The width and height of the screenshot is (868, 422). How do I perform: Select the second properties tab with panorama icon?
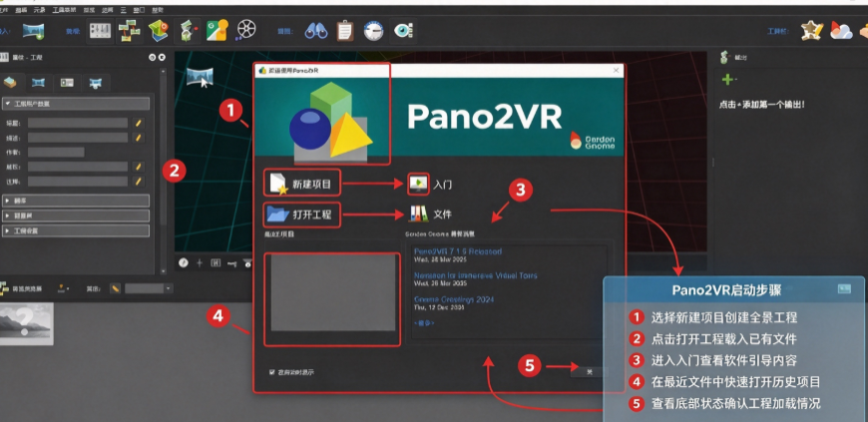[x=39, y=83]
